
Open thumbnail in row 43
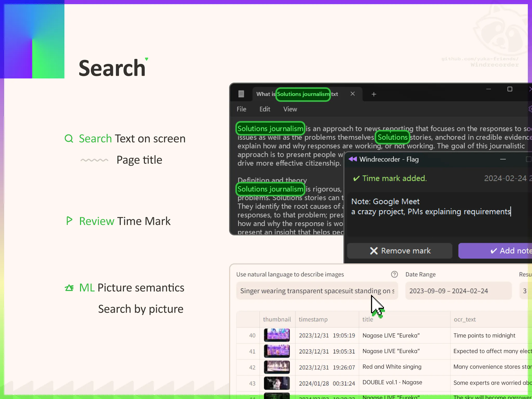pyautogui.click(x=277, y=383)
